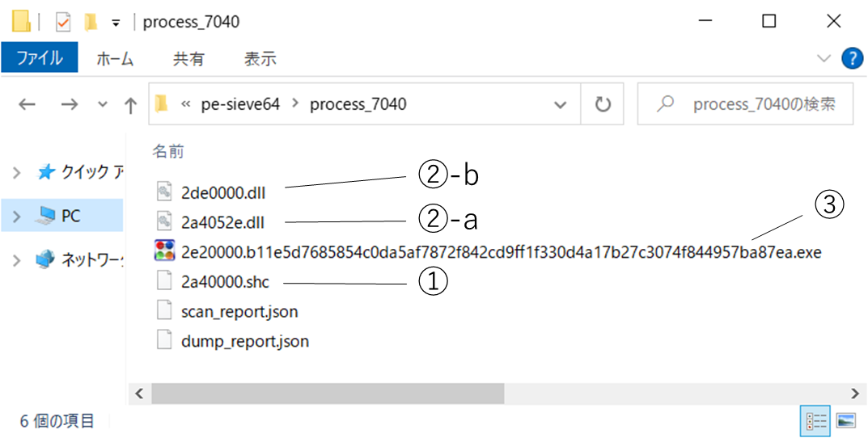Viewport: 868px width, 438px height.
Task: Switch to the large icons view layout
Action: (x=846, y=420)
